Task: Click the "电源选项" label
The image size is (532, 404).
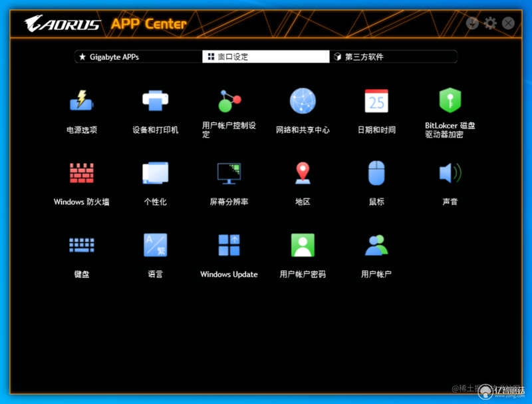Action: (x=81, y=130)
